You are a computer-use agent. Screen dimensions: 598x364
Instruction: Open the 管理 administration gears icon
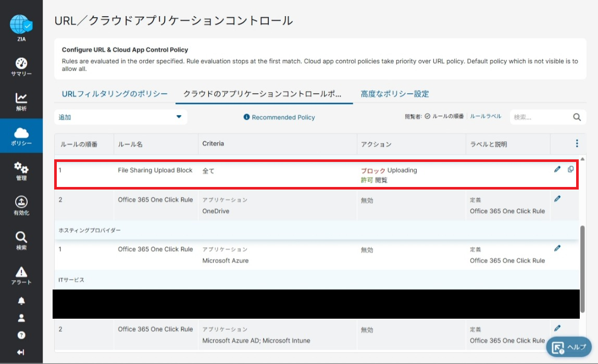pyautogui.click(x=21, y=168)
